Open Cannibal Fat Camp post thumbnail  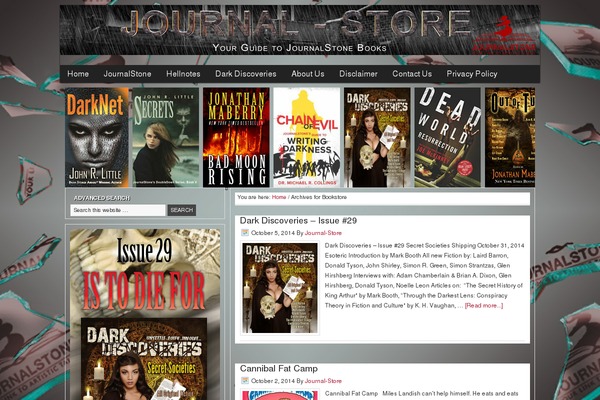[x=280, y=395]
